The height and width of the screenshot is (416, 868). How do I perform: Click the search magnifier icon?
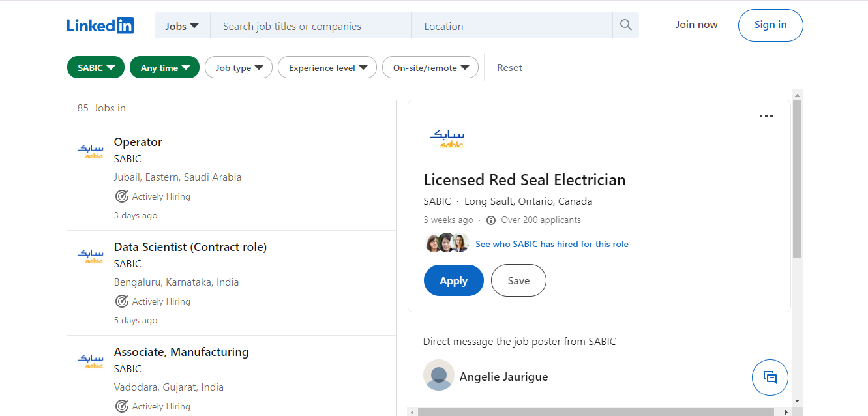pos(625,25)
